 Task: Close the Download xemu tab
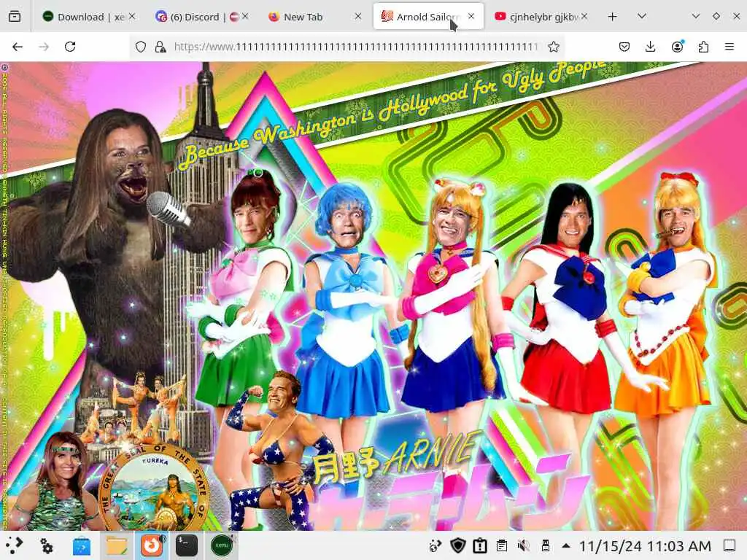click(132, 17)
